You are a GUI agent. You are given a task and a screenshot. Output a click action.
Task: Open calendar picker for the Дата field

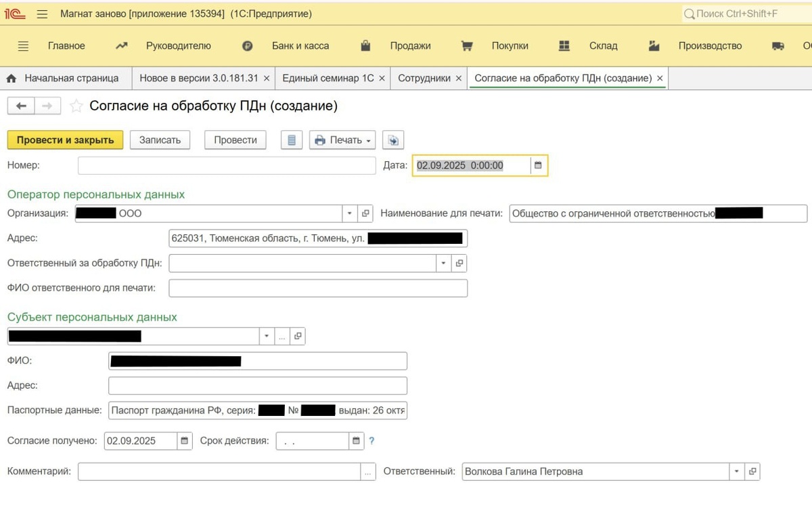pos(538,165)
